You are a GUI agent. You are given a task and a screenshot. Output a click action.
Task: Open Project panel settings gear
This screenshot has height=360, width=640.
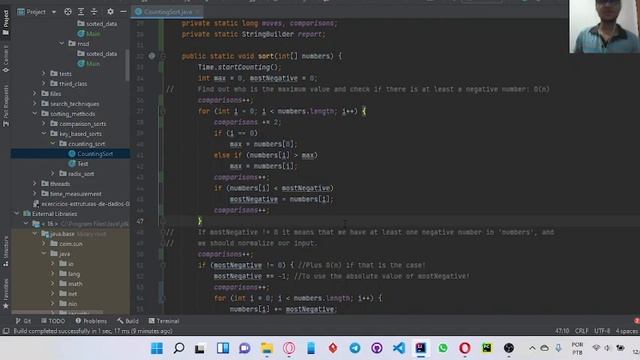(110, 12)
